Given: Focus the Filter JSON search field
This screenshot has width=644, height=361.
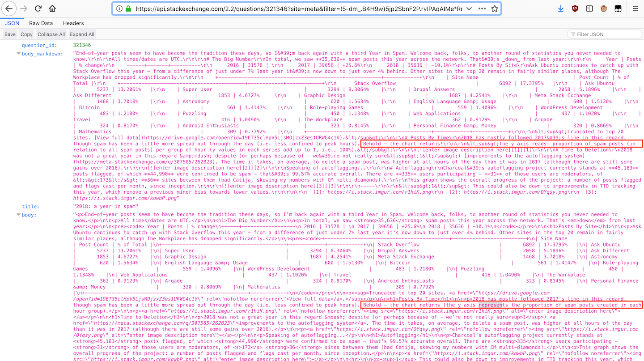Looking at the screenshot, I should click(604, 34).
